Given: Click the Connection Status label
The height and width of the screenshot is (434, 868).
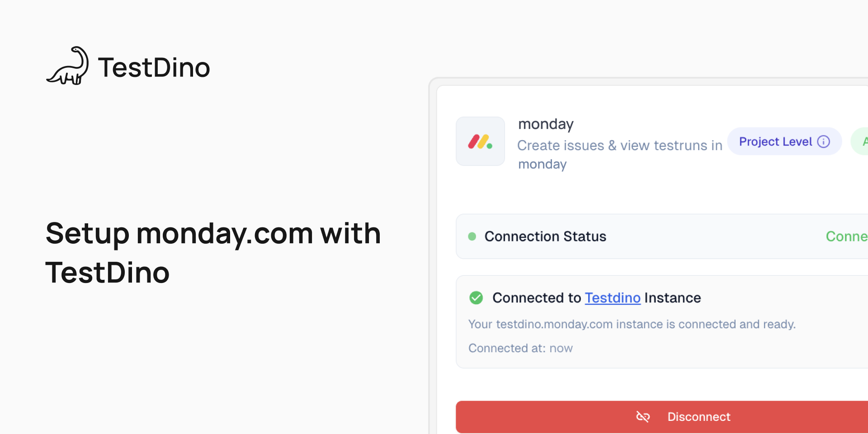Looking at the screenshot, I should 545,236.
